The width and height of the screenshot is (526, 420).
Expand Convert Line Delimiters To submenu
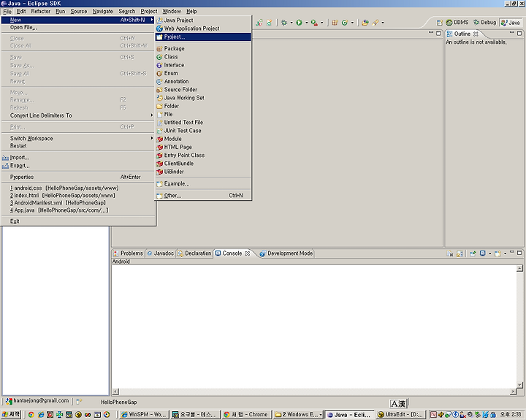[78, 115]
